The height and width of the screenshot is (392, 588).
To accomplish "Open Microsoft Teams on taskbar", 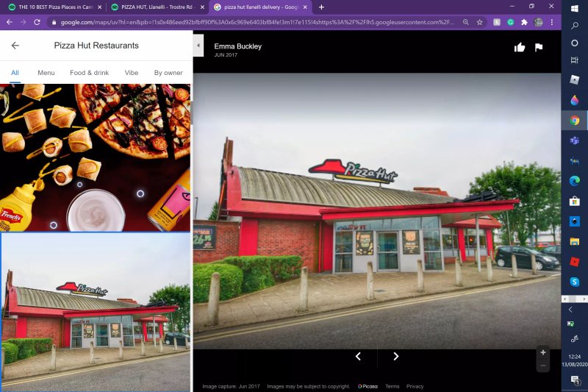I will [575, 141].
